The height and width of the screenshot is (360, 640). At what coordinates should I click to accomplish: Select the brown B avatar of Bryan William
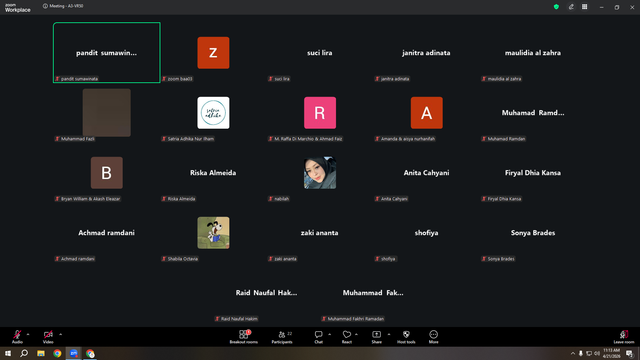[107, 173]
